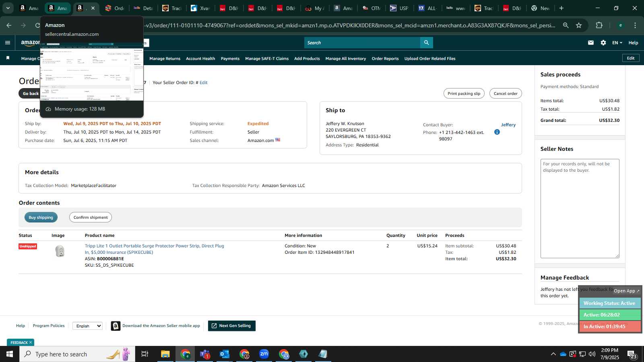The height and width of the screenshot is (362, 644).
Task: Open Add Products menu item
Action: 307,59
